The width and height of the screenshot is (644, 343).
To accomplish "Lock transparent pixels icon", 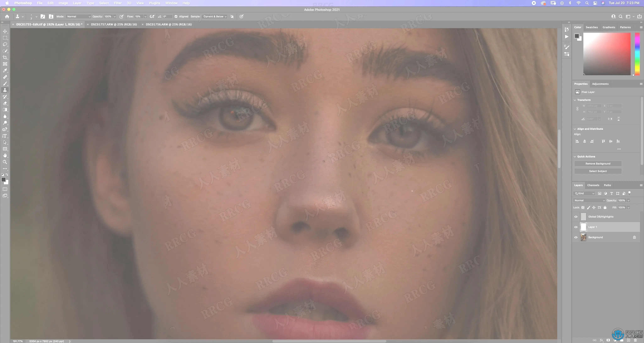I will click(x=583, y=207).
